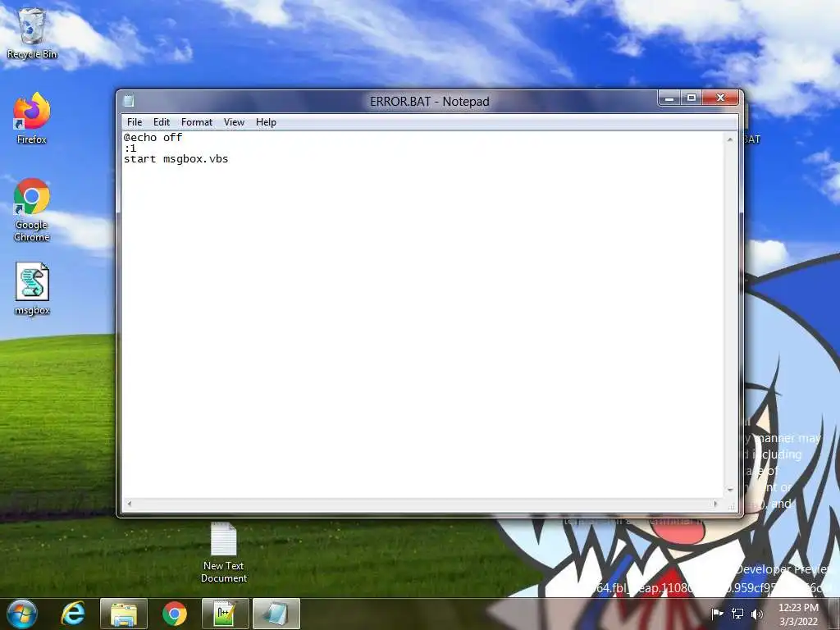Place cursor in "start msgbox.vbs" line

click(x=176, y=159)
